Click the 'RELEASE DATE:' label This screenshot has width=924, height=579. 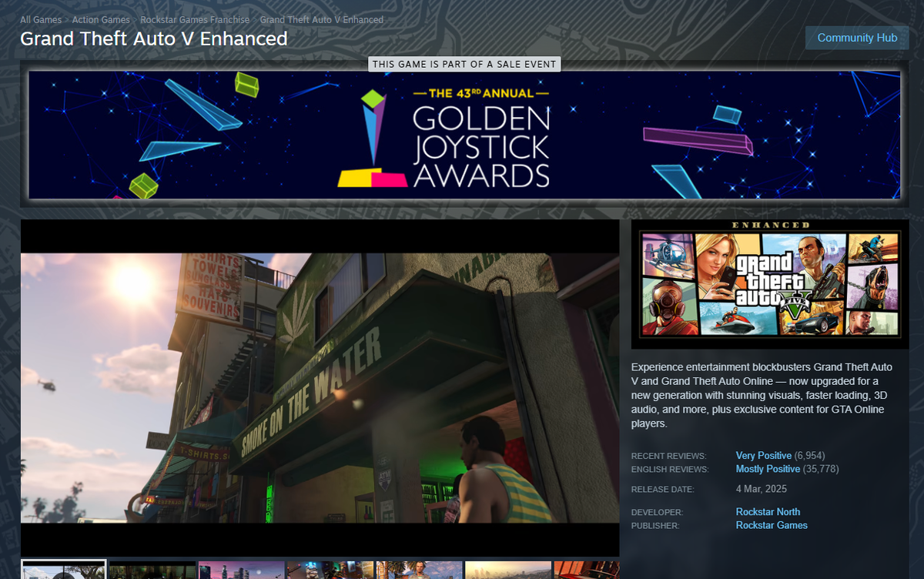[x=662, y=490]
